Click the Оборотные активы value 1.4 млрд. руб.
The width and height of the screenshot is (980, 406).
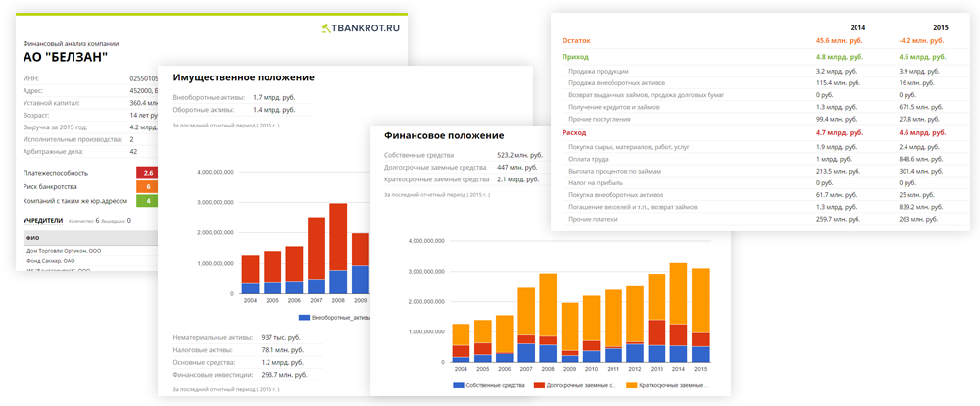click(273, 110)
